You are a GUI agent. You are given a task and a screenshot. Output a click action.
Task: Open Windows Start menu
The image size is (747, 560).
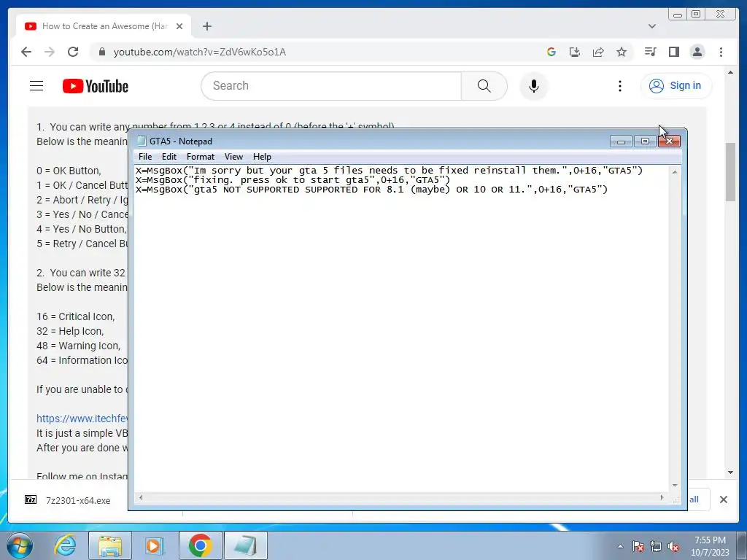pos(20,545)
